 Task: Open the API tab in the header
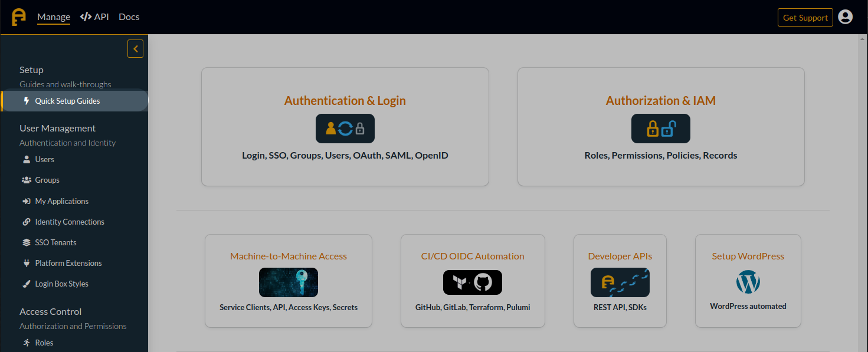click(x=94, y=17)
